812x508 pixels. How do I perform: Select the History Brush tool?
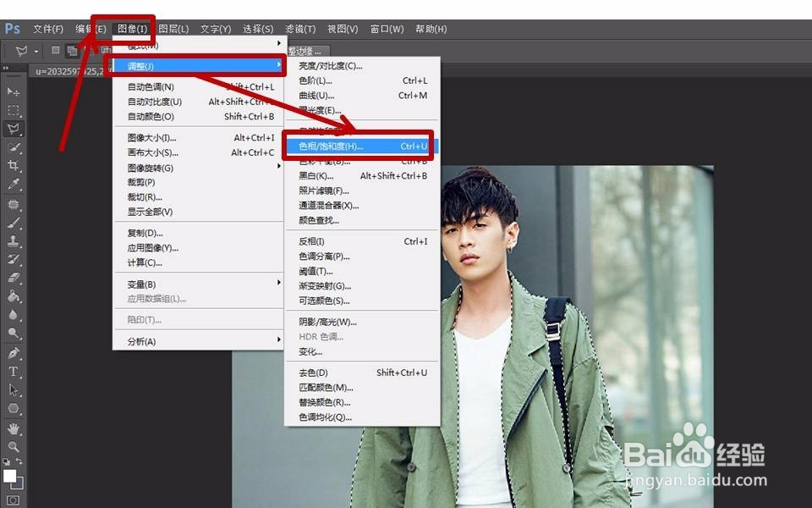coord(13,259)
